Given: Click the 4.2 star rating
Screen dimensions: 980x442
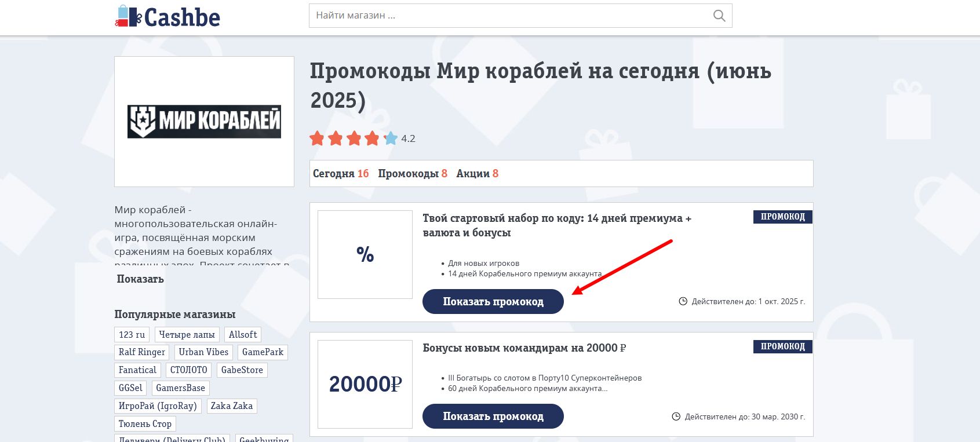Looking at the screenshot, I should tap(362, 138).
